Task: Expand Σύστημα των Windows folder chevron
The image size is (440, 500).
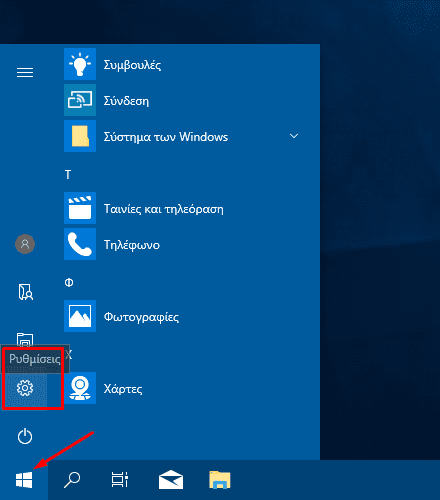Action: pyautogui.click(x=294, y=136)
